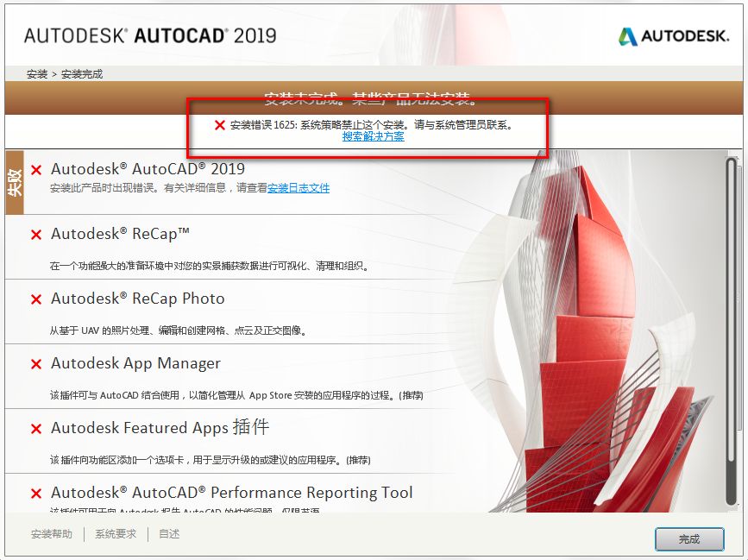The height and width of the screenshot is (560, 748).
Task: Click the ReCap description mentioning 实景捕获数据
Action: (x=210, y=266)
